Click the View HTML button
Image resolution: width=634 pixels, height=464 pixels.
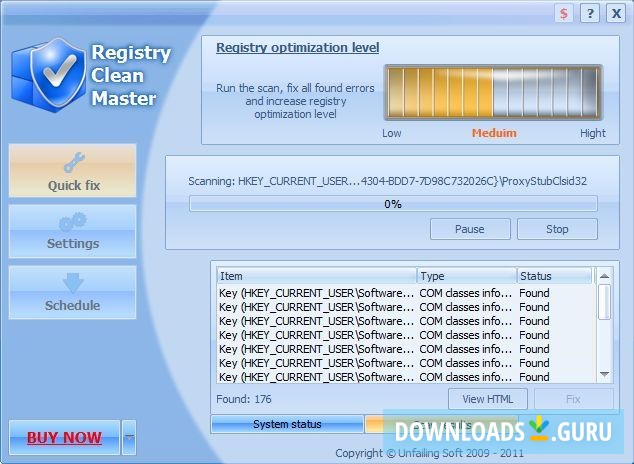pyautogui.click(x=488, y=399)
